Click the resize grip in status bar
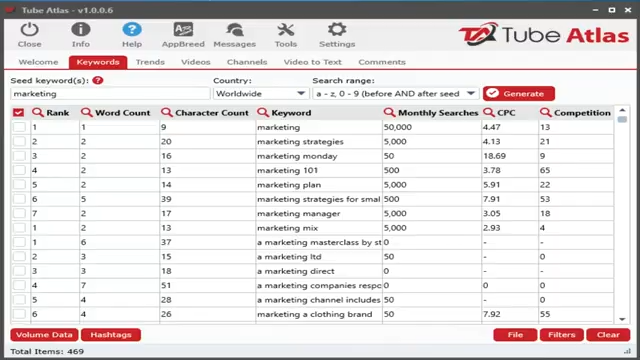The height and width of the screenshot is (360, 640). click(x=627, y=351)
